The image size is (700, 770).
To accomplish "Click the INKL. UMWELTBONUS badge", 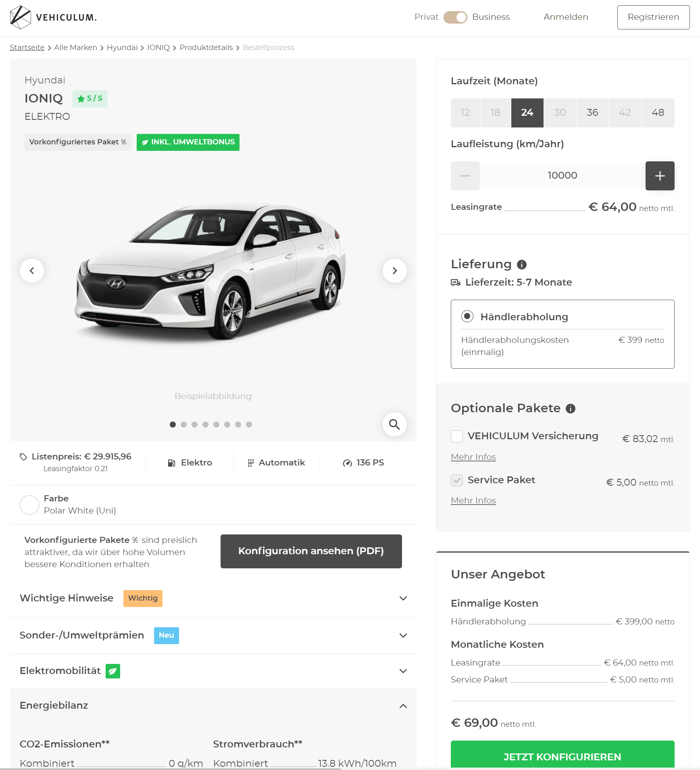I will point(188,142).
